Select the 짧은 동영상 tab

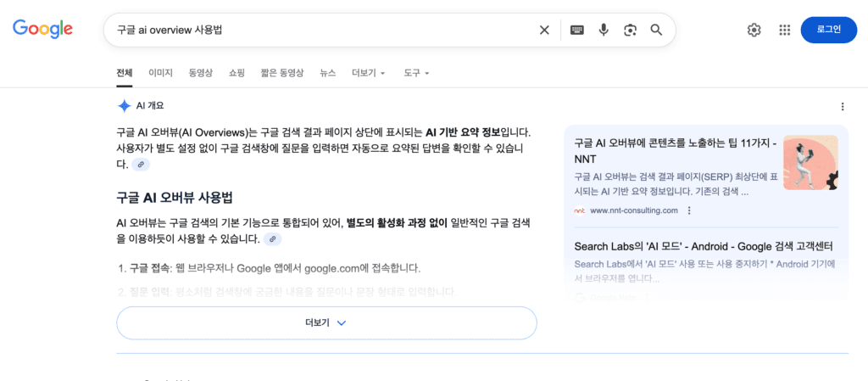tap(282, 73)
